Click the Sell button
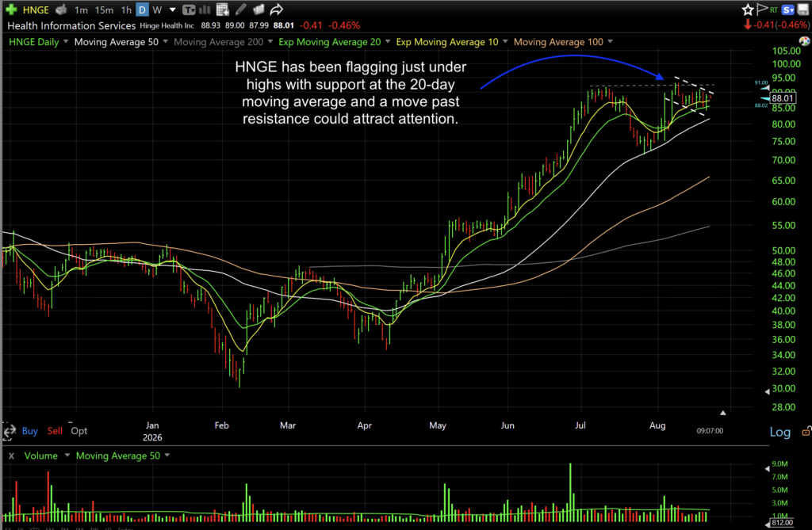This screenshot has height=530, width=812. tap(55, 431)
